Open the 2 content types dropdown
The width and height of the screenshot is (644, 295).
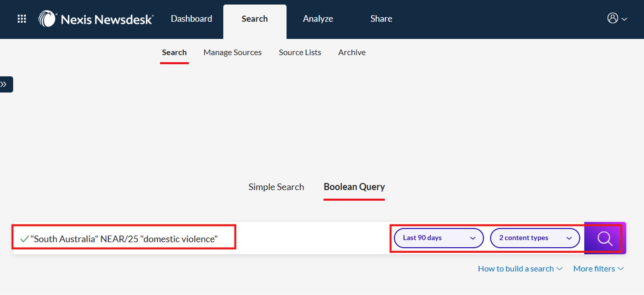tap(535, 238)
